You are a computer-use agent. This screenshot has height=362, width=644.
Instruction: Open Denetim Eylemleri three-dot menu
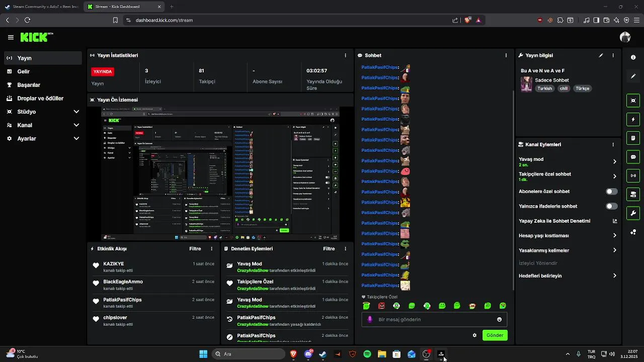tap(345, 249)
